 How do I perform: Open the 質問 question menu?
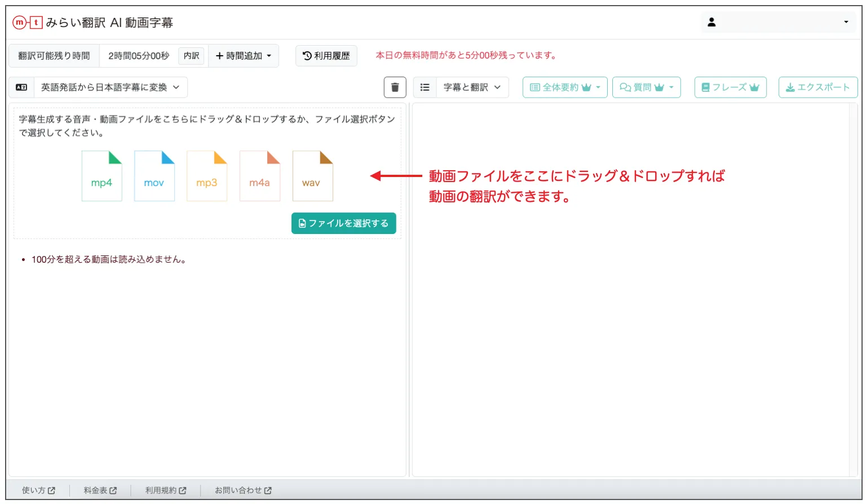[x=646, y=87]
